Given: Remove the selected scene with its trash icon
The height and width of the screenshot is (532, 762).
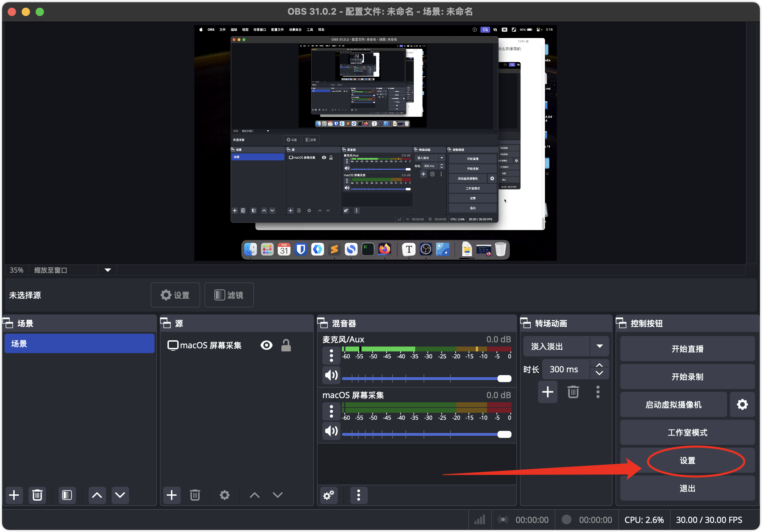Looking at the screenshot, I should click(37, 495).
